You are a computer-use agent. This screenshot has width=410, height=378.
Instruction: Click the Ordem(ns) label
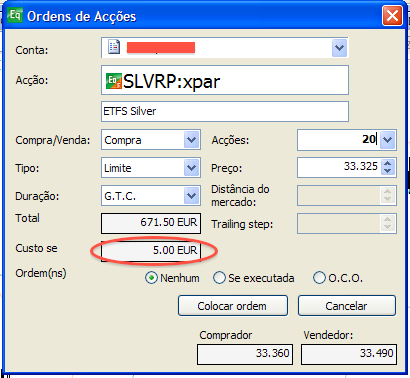point(41,273)
